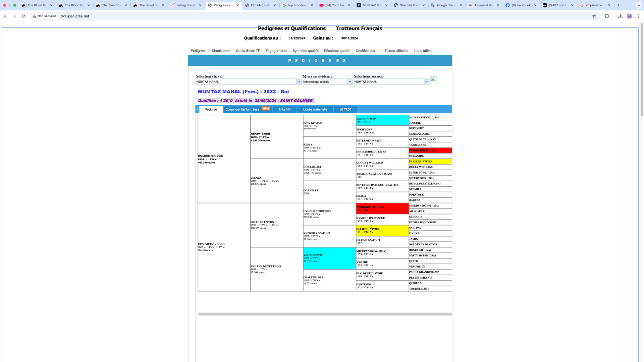Click CYGNUS D'ODYSSEE cell
The width and height of the screenshot is (644, 362).
click(329, 214)
